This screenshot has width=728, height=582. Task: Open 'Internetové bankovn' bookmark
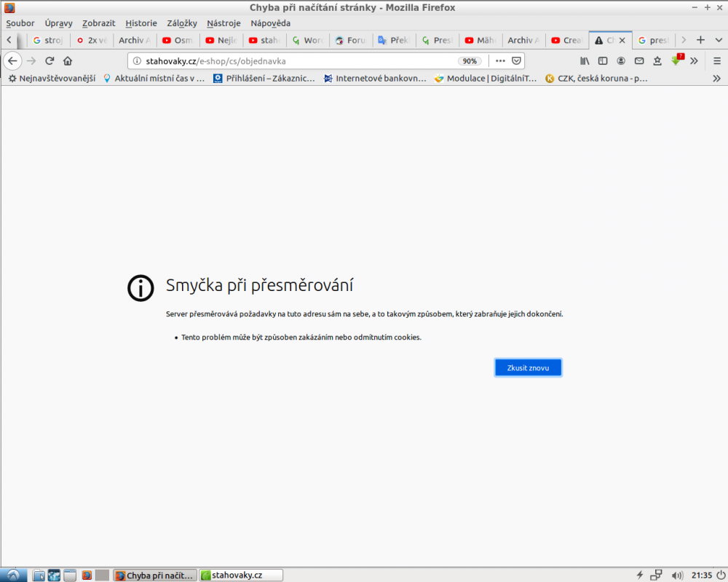click(375, 79)
